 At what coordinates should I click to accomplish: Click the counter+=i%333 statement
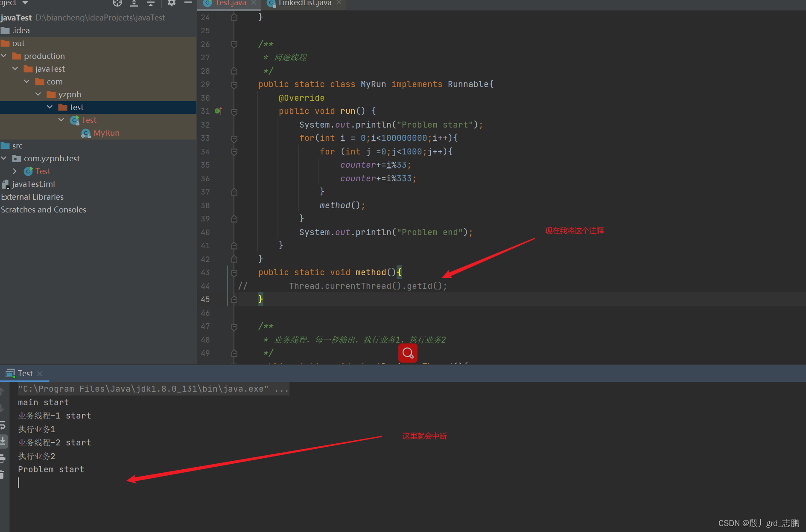pos(378,178)
